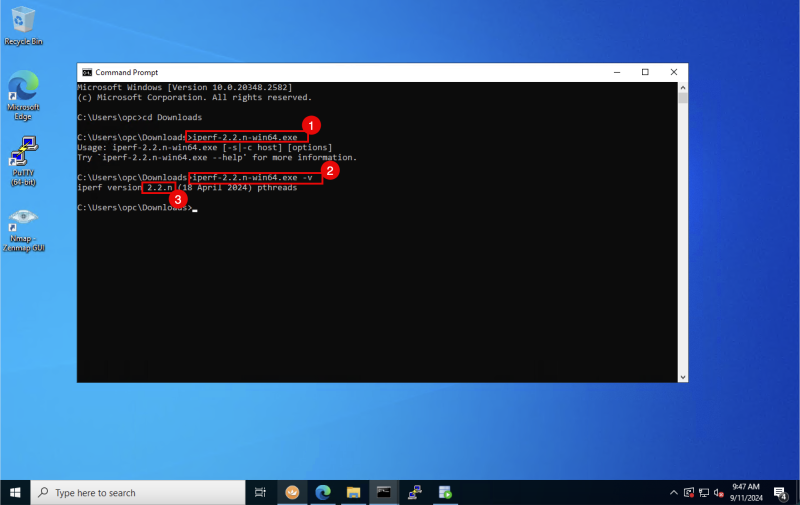800x505 pixels.
Task: Click the taskbar search box
Action: pos(140,492)
